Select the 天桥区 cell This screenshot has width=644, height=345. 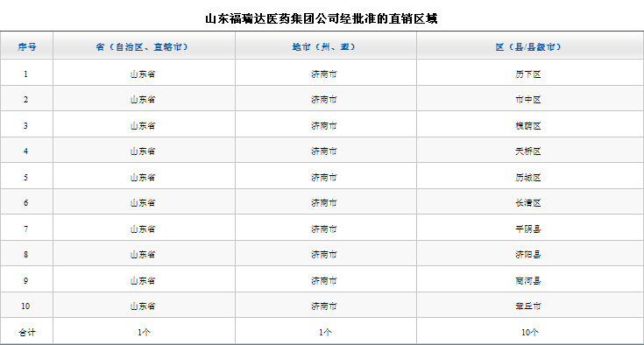pyautogui.click(x=528, y=151)
